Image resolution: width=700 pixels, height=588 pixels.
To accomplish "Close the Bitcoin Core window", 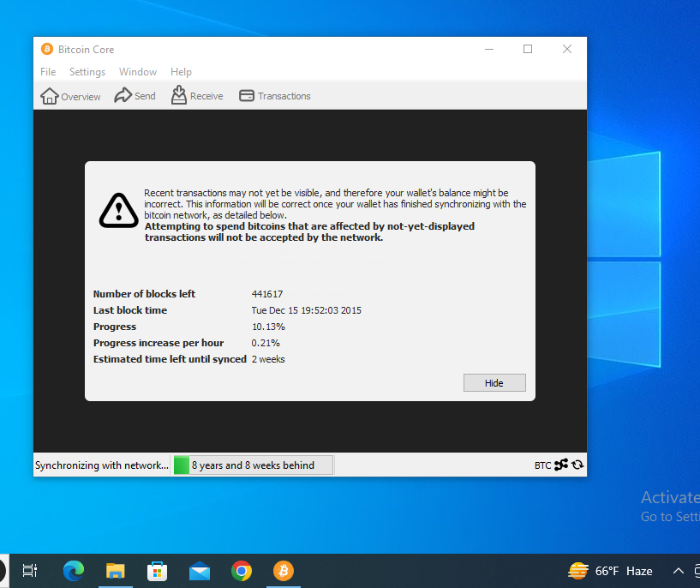I will click(567, 49).
